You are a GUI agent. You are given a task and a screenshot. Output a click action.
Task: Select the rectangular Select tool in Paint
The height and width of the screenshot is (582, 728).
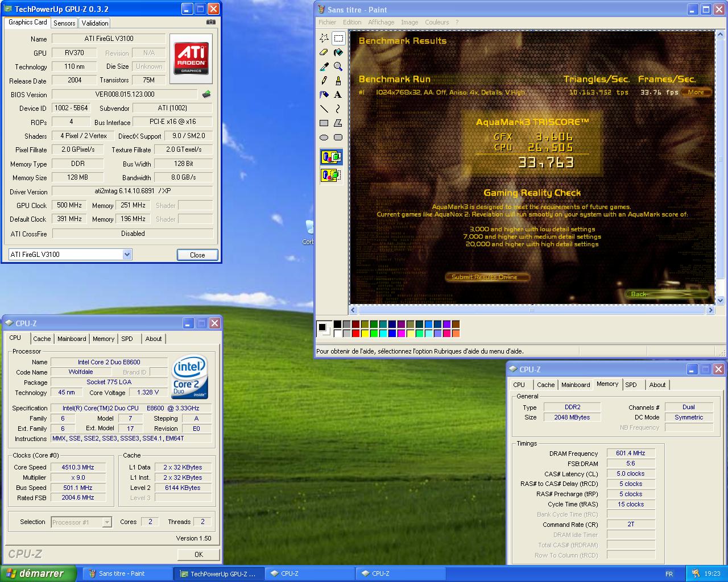pyautogui.click(x=338, y=38)
